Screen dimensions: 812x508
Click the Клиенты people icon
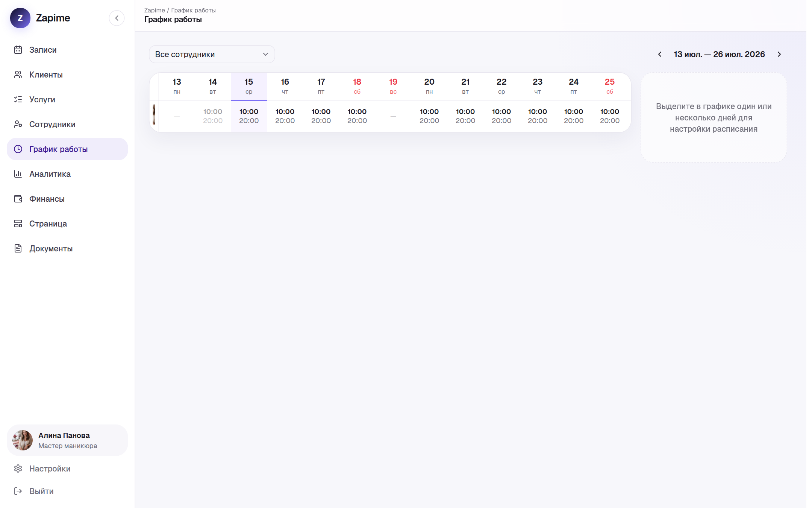click(x=18, y=75)
